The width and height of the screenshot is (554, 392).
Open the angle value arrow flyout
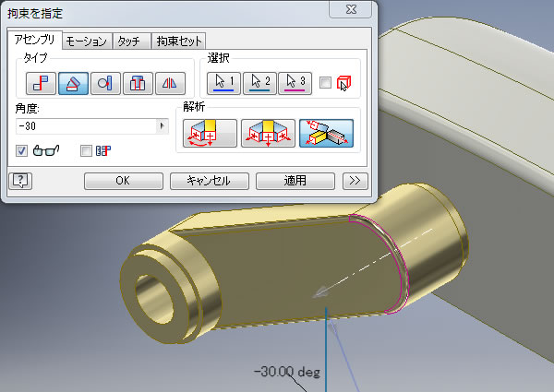pyautogui.click(x=163, y=125)
